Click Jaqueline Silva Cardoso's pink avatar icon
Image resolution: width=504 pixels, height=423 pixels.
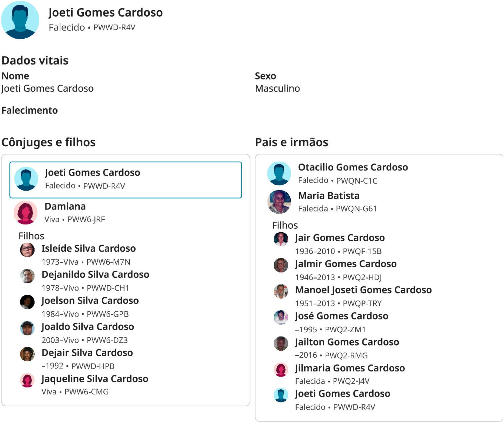[x=27, y=380]
